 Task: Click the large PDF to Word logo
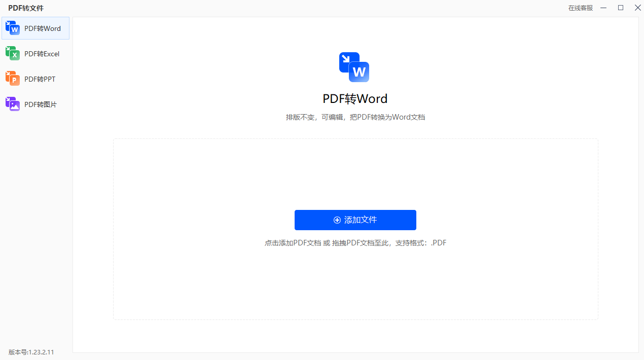tap(354, 67)
